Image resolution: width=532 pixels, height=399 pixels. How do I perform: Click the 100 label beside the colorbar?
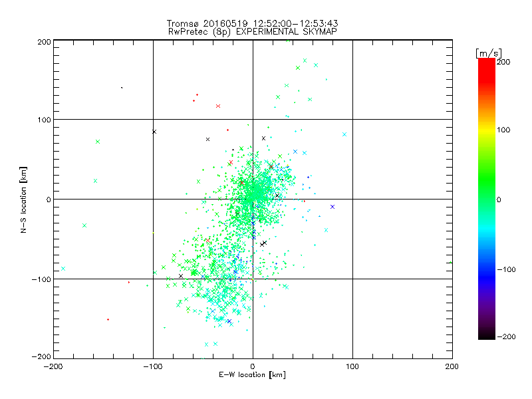(x=503, y=130)
